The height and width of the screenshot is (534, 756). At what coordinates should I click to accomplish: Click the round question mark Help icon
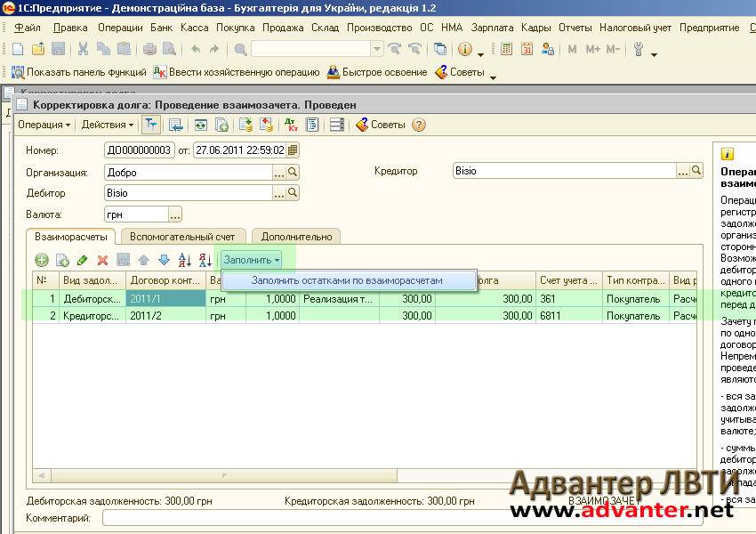(419, 125)
